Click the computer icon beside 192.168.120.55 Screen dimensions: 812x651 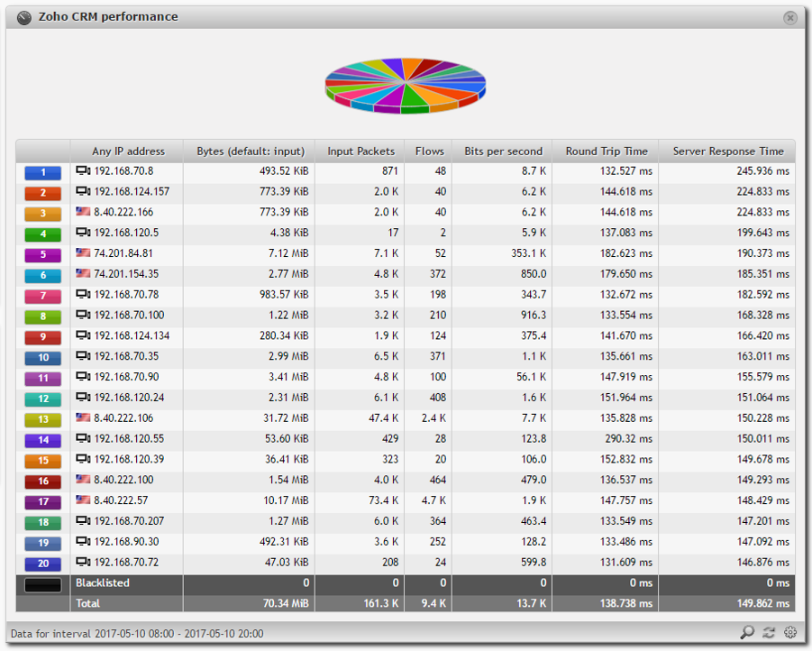(x=83, y=438)
